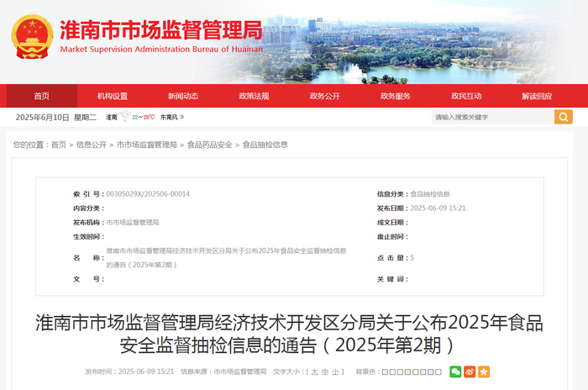This screenshot has width=588, height=390.
Task: Click the 东南风 wind direction text
Action: (169, 117)
